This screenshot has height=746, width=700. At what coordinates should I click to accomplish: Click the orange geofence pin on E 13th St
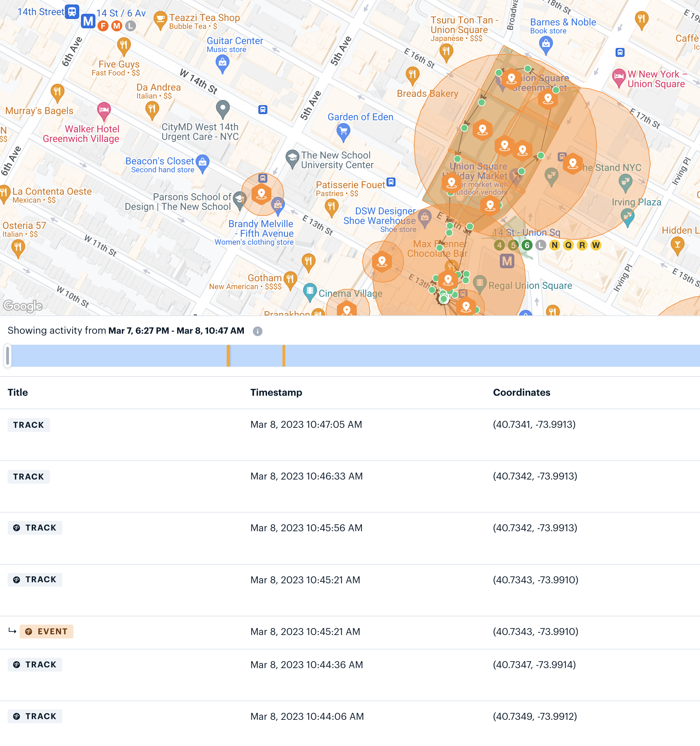click(382, 261)
